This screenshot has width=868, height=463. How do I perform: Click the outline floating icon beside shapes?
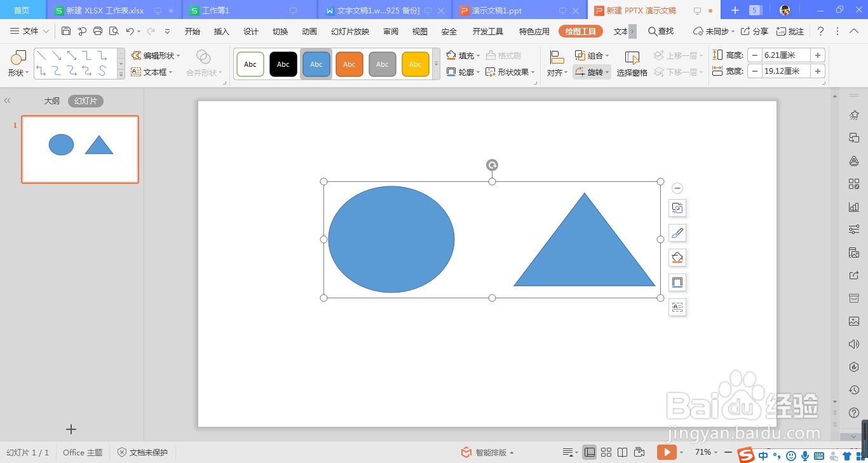tap(677, 282)
